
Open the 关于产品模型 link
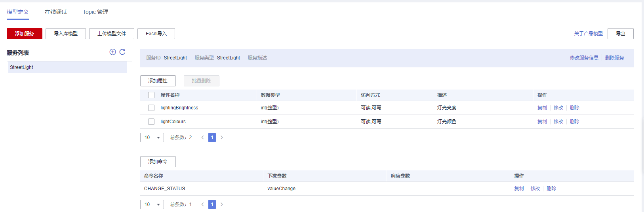click(x=588, y=34)
